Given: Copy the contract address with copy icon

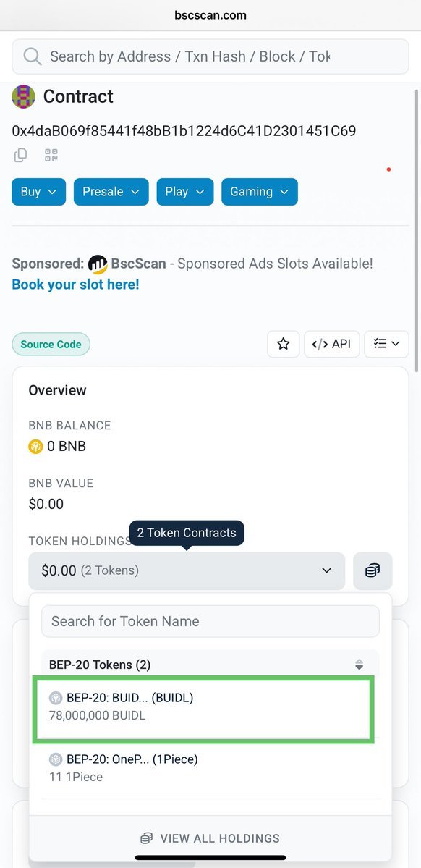Looking at the screenshot, I should (20, 156).
